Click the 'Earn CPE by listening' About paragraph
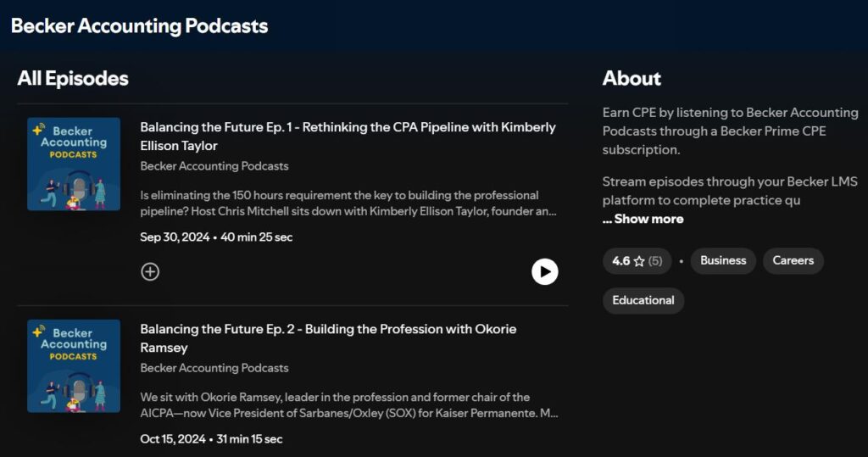This screenshot has height=457, width=868. (x=730, y=131)
